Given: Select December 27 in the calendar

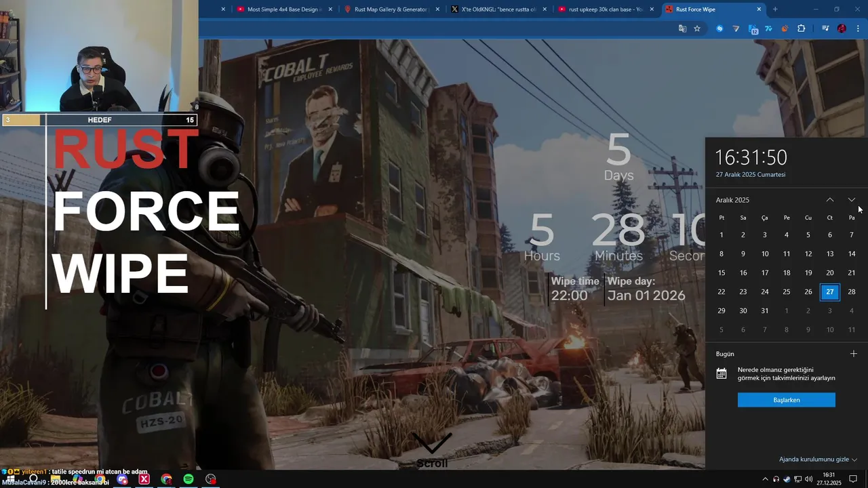Looking at the screenshot, I should 830,291.
